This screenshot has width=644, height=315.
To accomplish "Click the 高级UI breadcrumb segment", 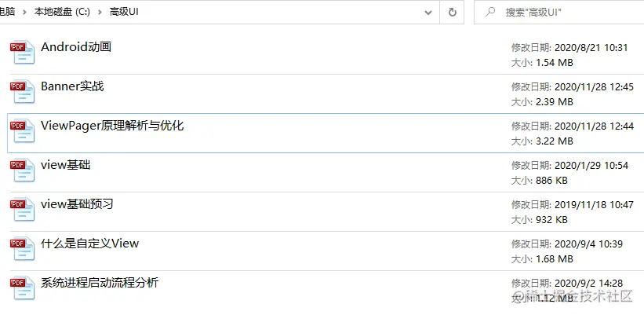I will click(125, 13).
